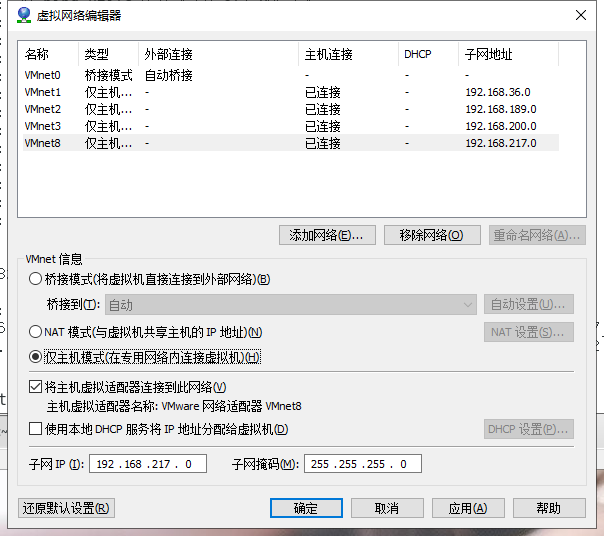Select the VMnet0 row
The width and height of the screenshot is (604, 536).
coord(291,75)
